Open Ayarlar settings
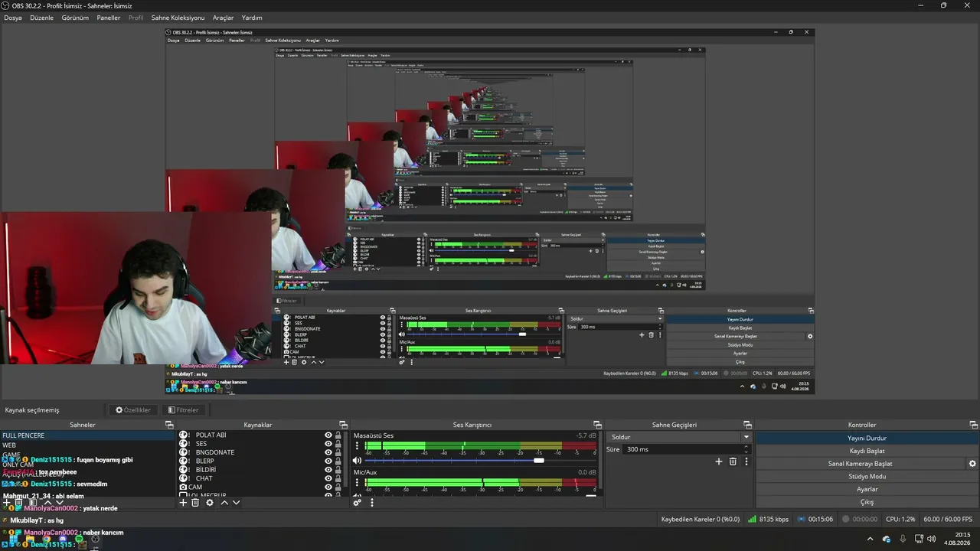980x551 pixels. point(867,489)
